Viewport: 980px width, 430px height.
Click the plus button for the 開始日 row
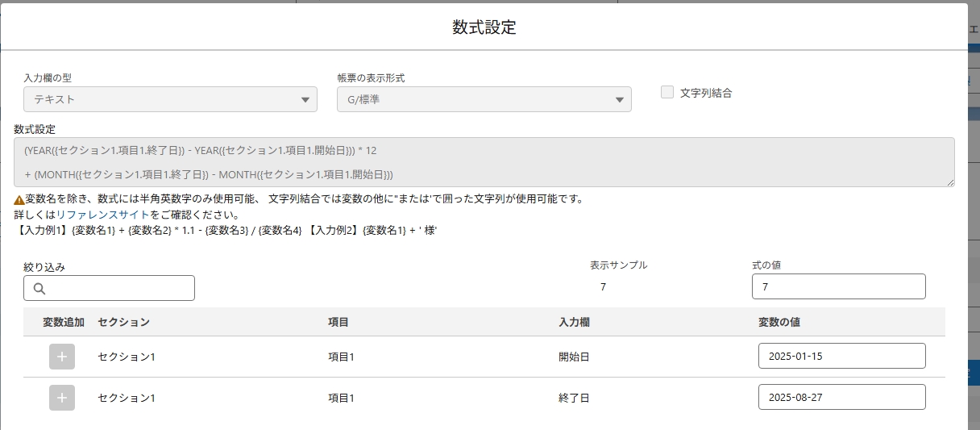62,357
